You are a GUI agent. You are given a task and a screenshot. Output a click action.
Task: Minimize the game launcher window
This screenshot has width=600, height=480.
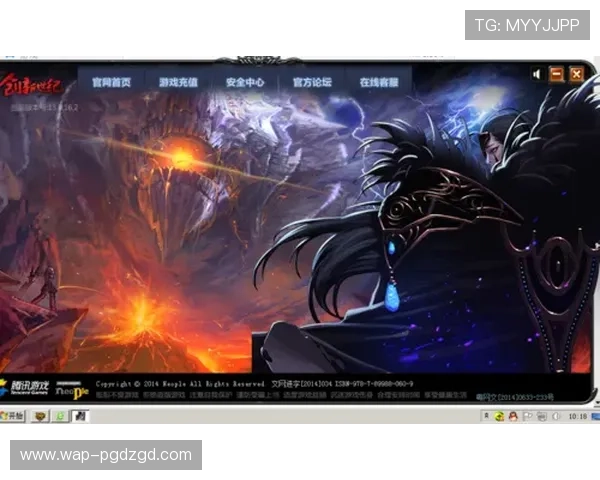pos(556,74)
